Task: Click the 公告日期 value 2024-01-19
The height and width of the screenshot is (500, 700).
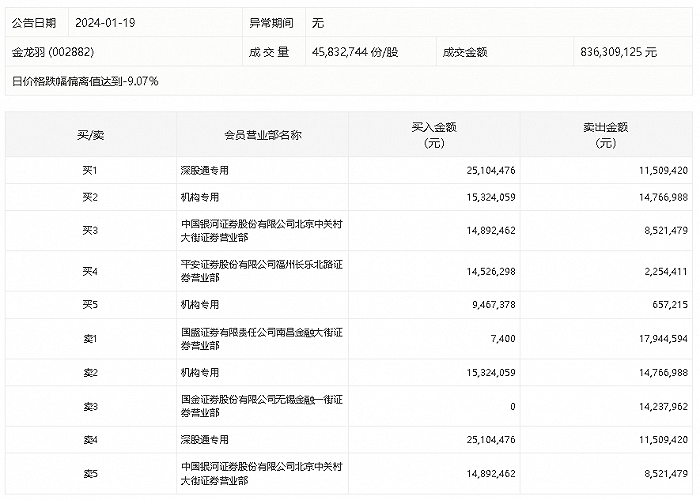Action: (104, 22)
